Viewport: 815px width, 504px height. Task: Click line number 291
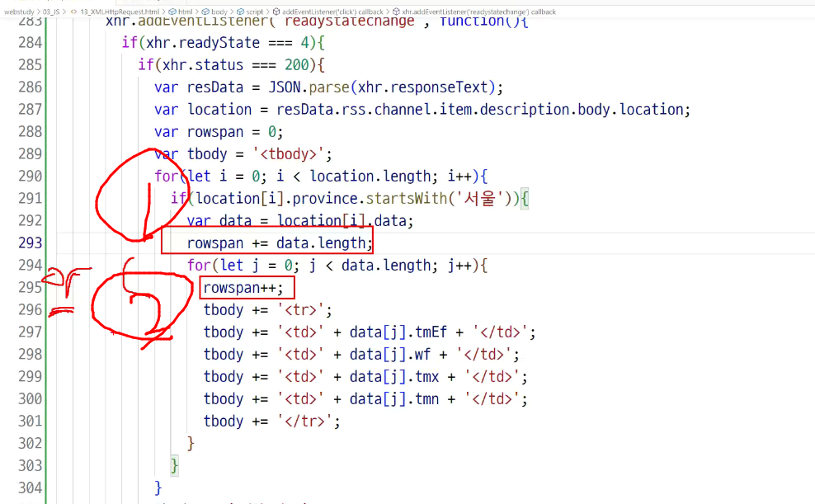(x=31, y=199)
